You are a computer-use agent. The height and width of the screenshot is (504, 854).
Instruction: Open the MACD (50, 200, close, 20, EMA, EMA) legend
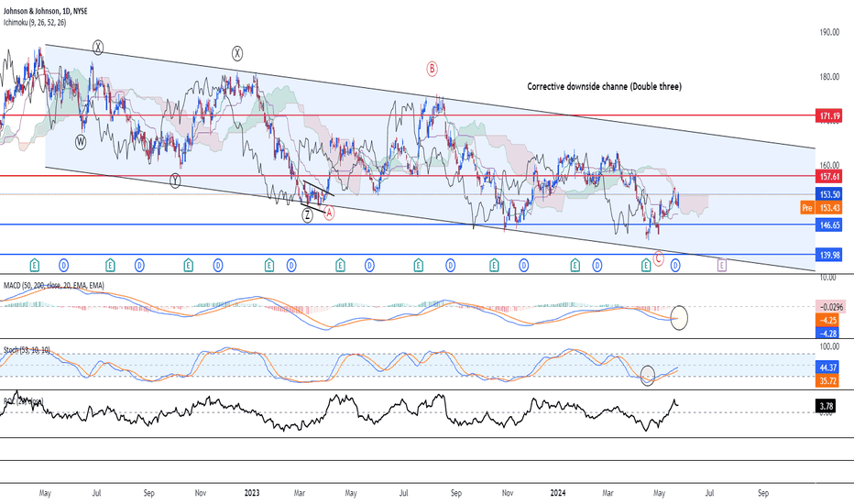tap(54, 286)
